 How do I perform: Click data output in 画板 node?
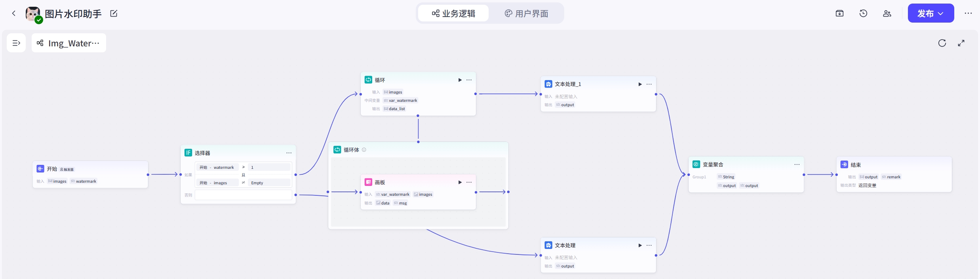[383, 203]
